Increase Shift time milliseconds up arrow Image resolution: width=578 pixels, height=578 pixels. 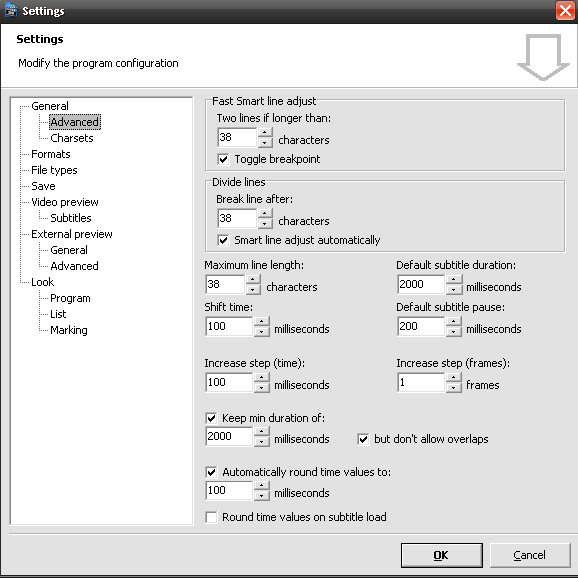[262, 321]
